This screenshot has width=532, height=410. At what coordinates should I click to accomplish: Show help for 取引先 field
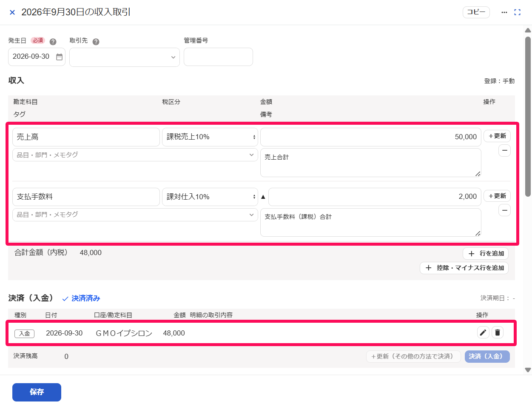tap(96, 42)
